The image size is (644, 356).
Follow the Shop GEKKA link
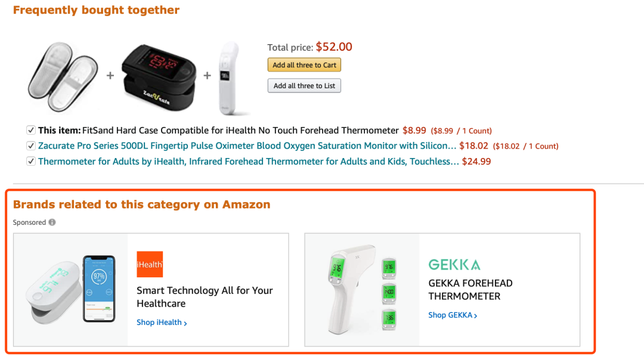(x=450, y=315)
